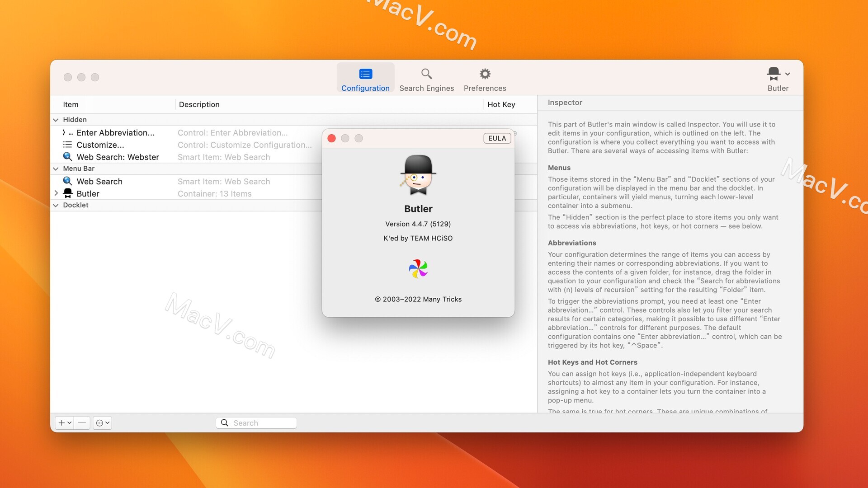Image resolution: width=868 pixels, height=488 pixels.
Task: Collapse the Hidden section
Action: [56, 120]
